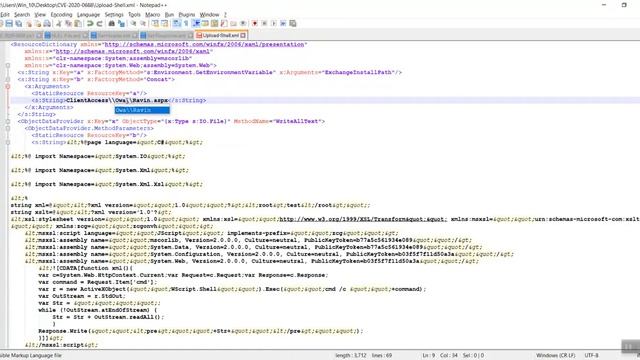640x360 pixels.
Task: Collapse fold marker beside s:String x:Key="b" line
Action: (x=8, y=80)
